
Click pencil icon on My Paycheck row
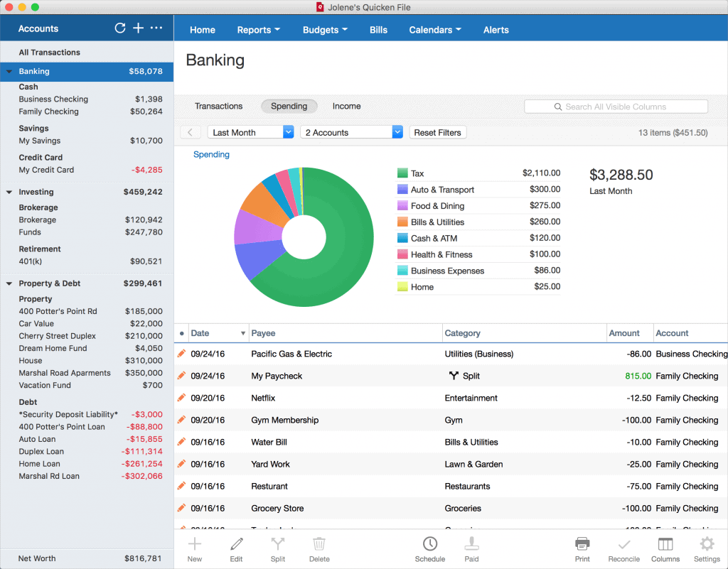tap(181, 376)
